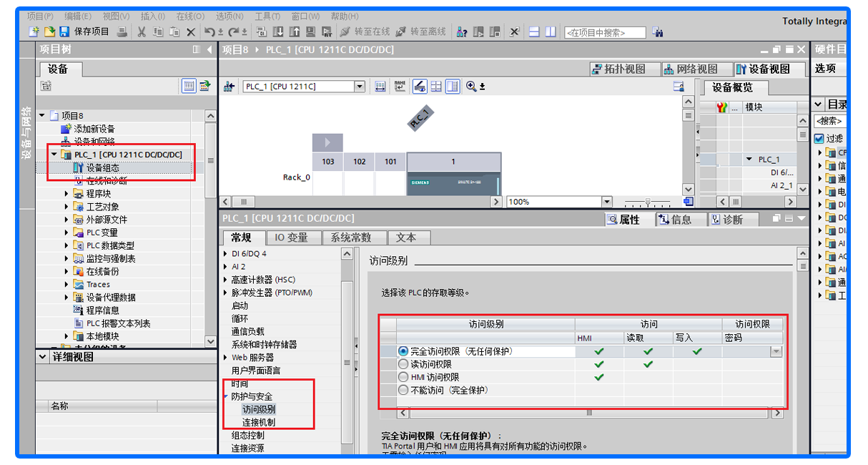The width and height of the screenshot is (868, 465).
Task: Select 连接机制 under 防护与安全
Action: click(259, 422)
